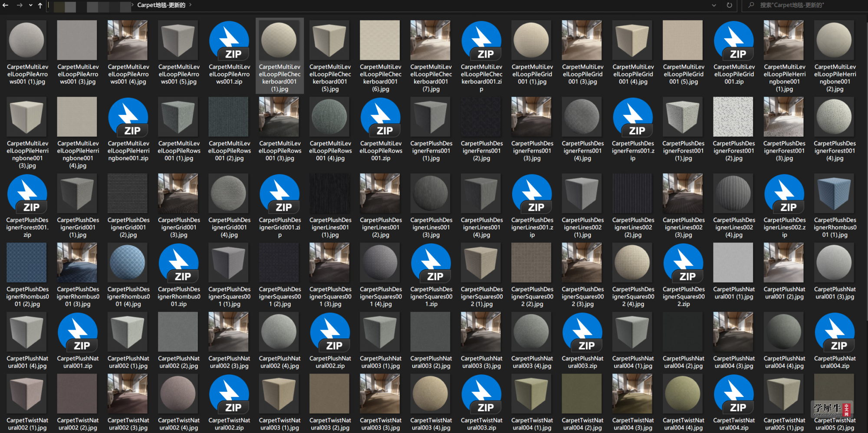This screenshot has height=433, width=868.
Task: Click the file name CarpetMultiLevelLoopPileGrid001 (3).jpg
Action: 582,74
